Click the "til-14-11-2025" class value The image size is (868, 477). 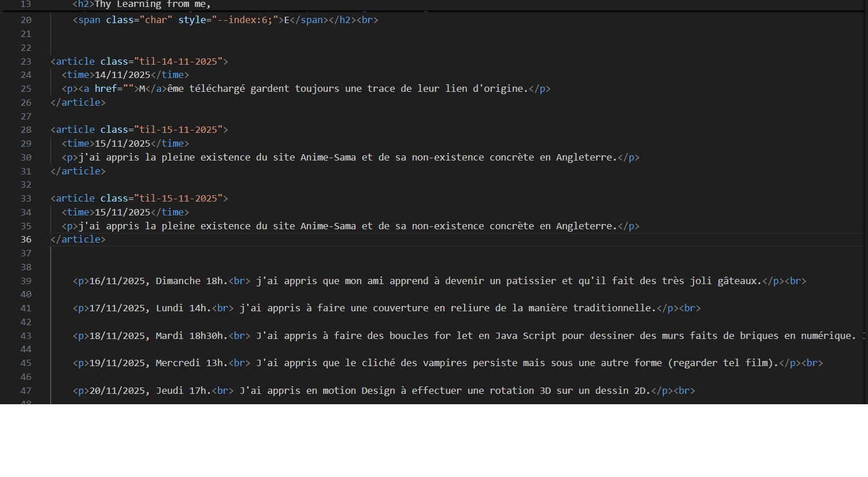click(x=178, y=61)
